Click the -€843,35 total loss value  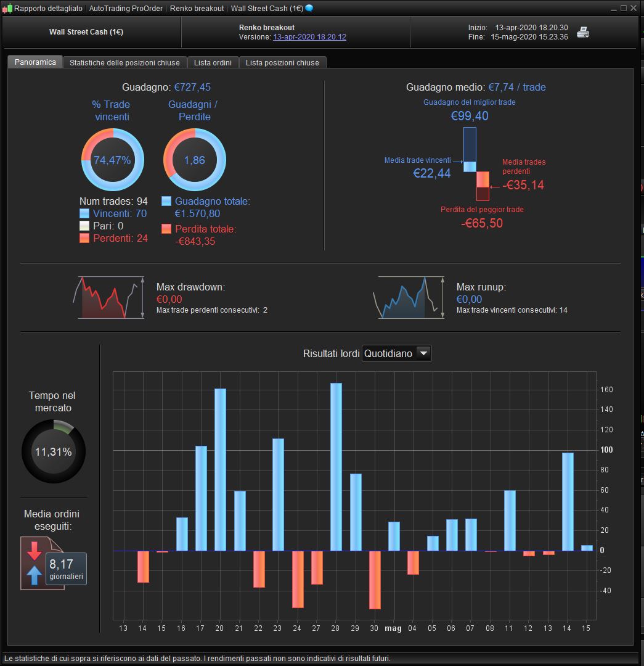tap(195, 241)
